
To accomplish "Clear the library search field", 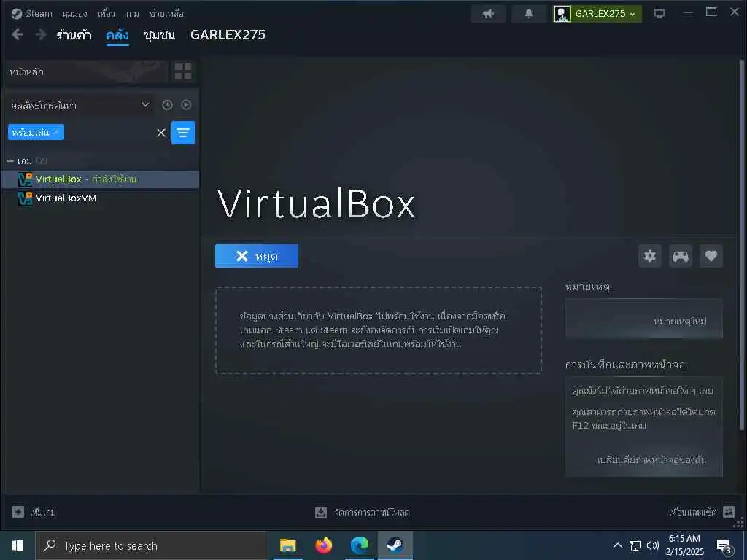I will point(161,133).
